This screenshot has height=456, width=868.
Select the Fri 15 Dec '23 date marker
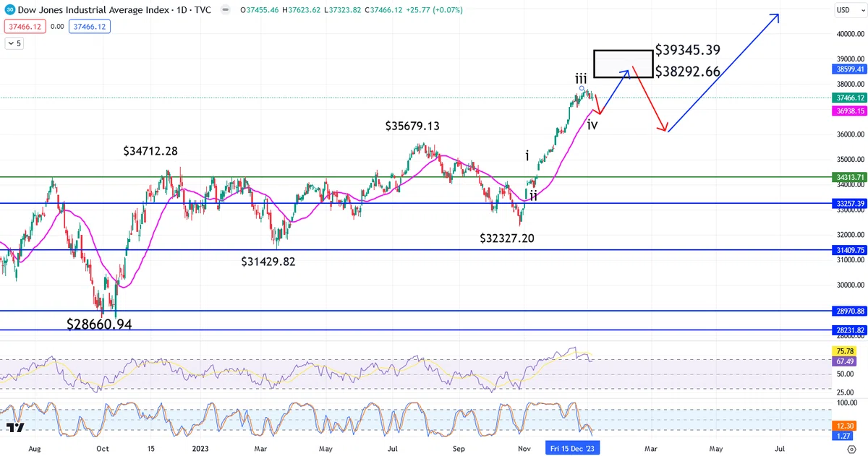coord(573,449)
